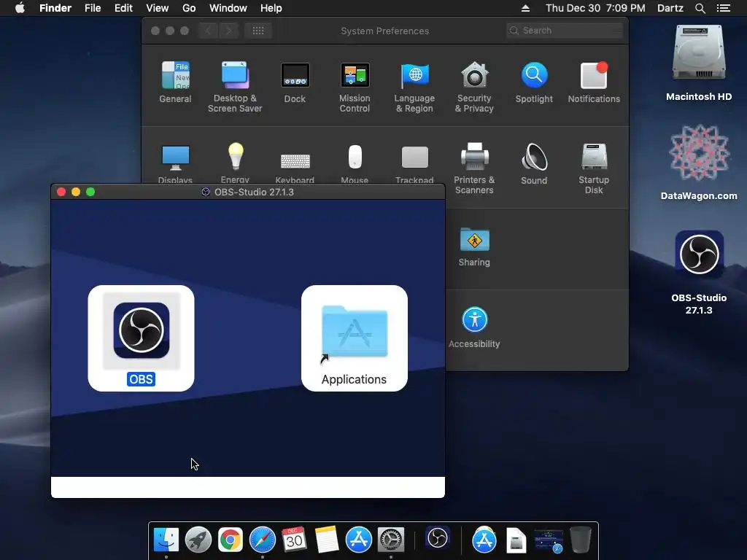Image resolution: width=747 pixels, height=560 pixels.
Task: Open System Preferences from the Dock
Action: click(391, 540)
